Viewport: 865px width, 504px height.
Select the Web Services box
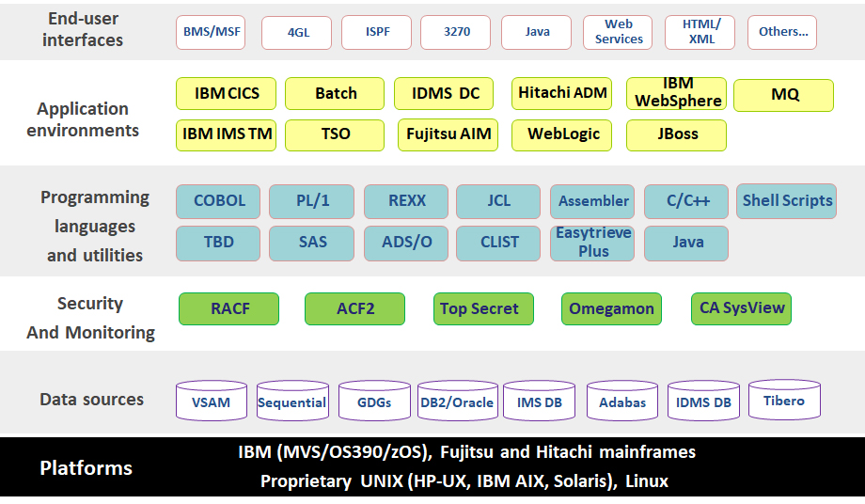point(618,32)
